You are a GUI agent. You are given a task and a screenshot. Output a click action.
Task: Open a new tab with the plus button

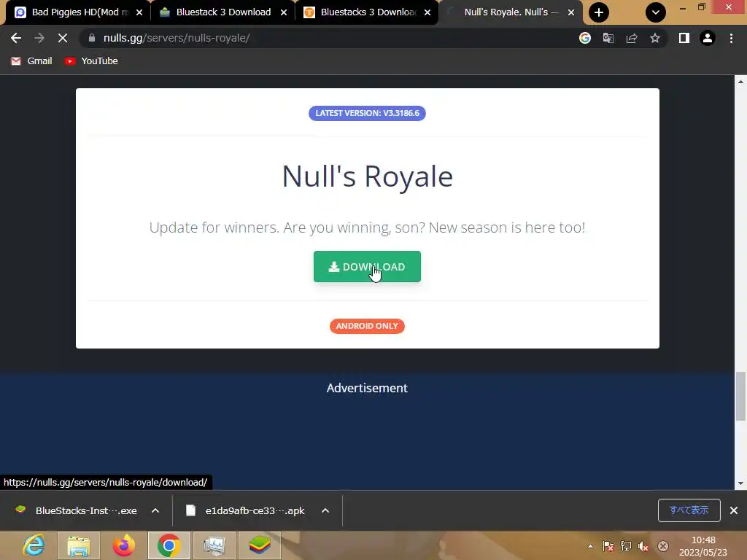click(x=599, y=12)
